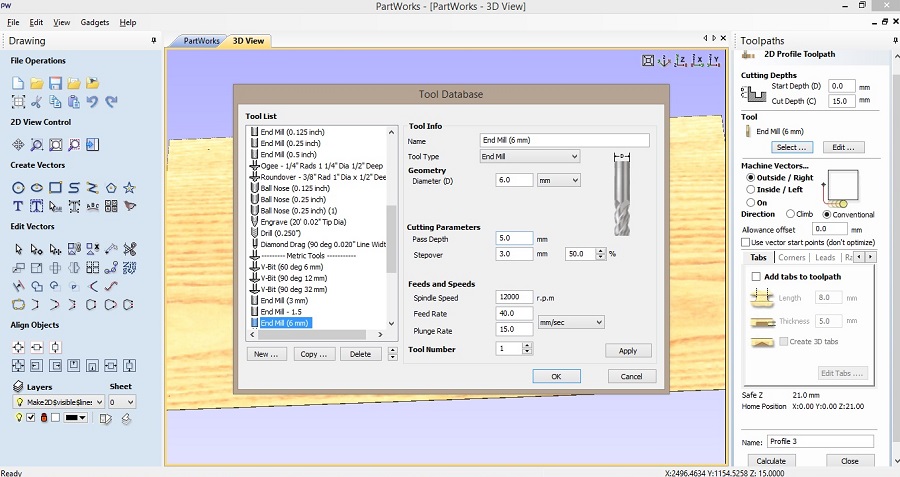900x477 pixels.
Task: Open the Edit menu
Action: coord(36,22)
